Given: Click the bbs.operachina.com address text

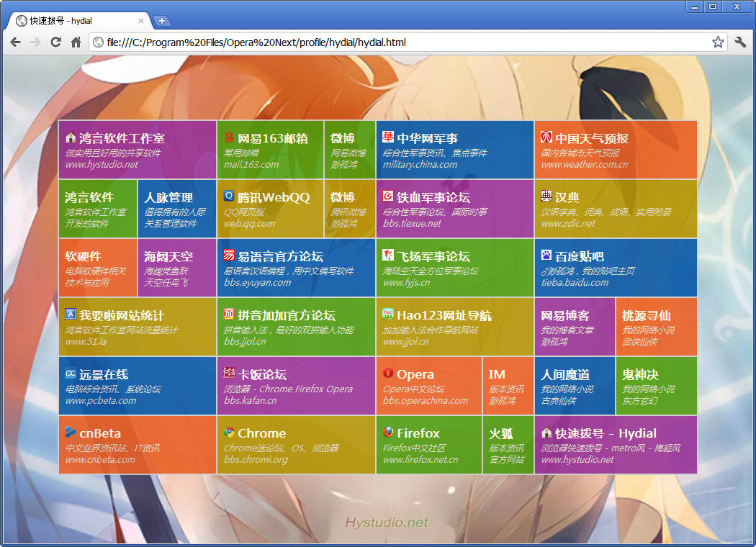Looking at the screenshot, I should point(426,400).
